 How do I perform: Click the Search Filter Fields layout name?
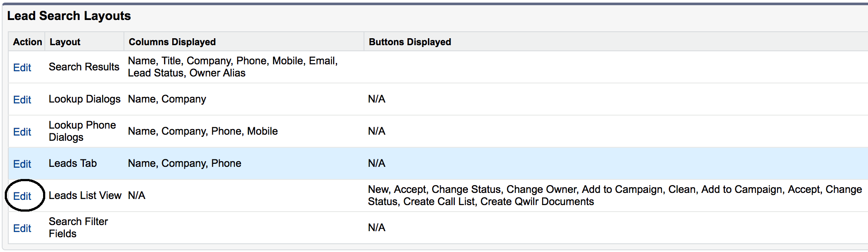point(78,228)
